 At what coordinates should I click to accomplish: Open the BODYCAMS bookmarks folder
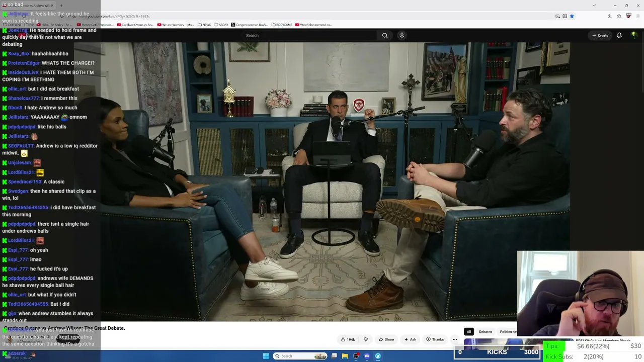282,25
